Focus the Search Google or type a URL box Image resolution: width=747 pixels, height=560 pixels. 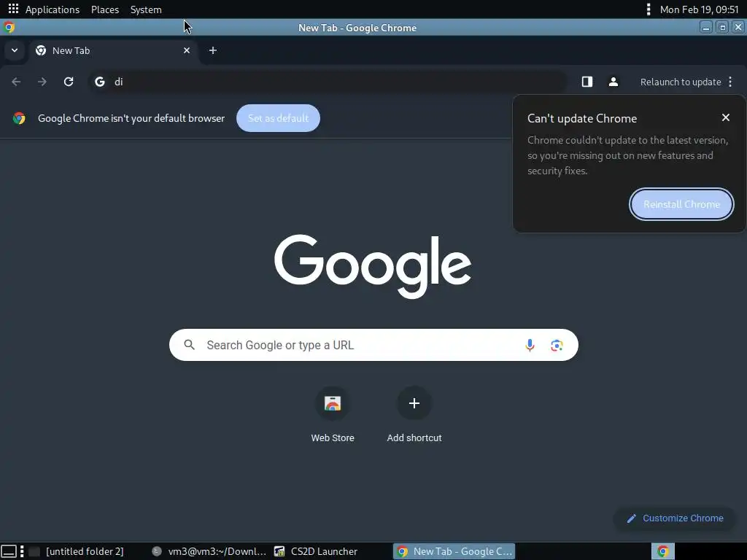coord(373,345)
